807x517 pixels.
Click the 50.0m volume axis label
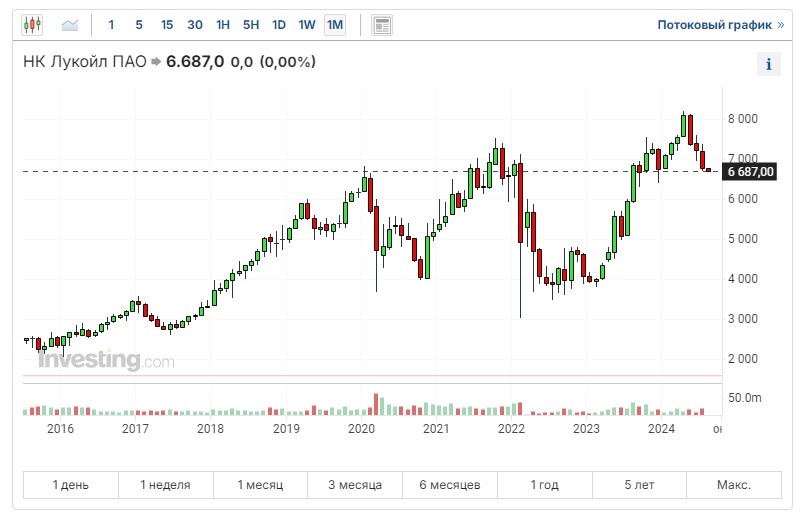click(744, 398)
